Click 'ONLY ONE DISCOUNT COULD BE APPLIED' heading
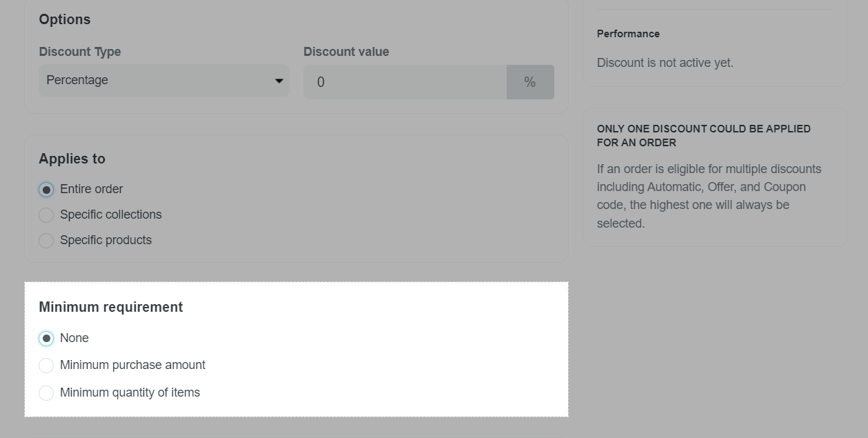 coord(704,136)
